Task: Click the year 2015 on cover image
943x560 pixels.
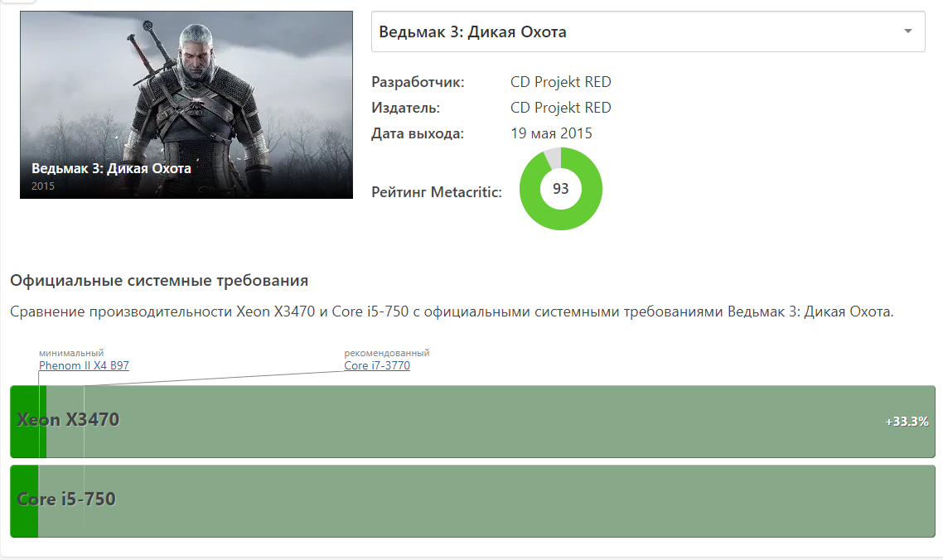Action: click(43, 186)
